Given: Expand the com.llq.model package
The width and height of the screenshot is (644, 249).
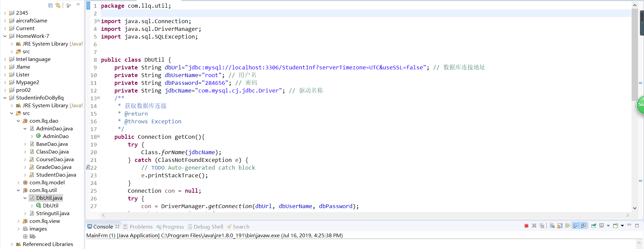Looking at the screenshot, I should pos(18,183).
